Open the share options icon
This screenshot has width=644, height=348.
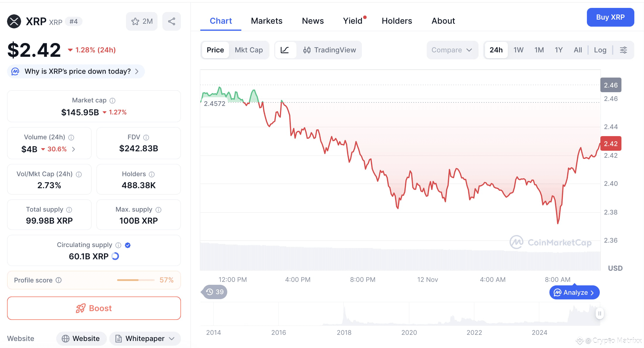(x=172, y=21)
